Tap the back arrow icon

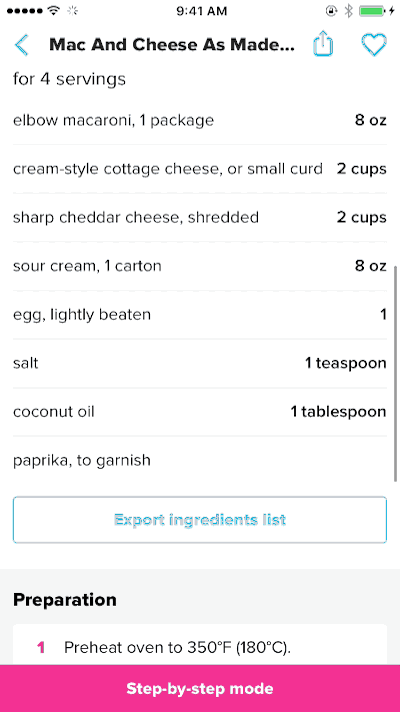(21, 45)
